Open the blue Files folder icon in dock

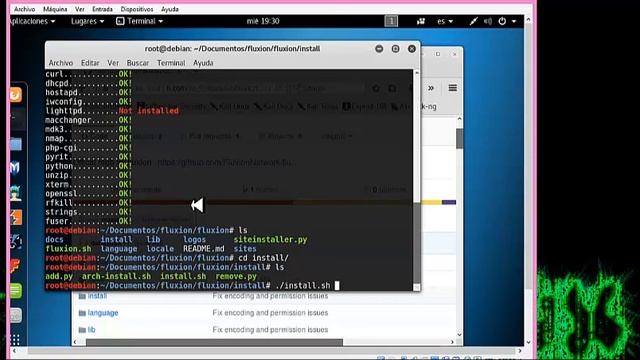(16, 144)
